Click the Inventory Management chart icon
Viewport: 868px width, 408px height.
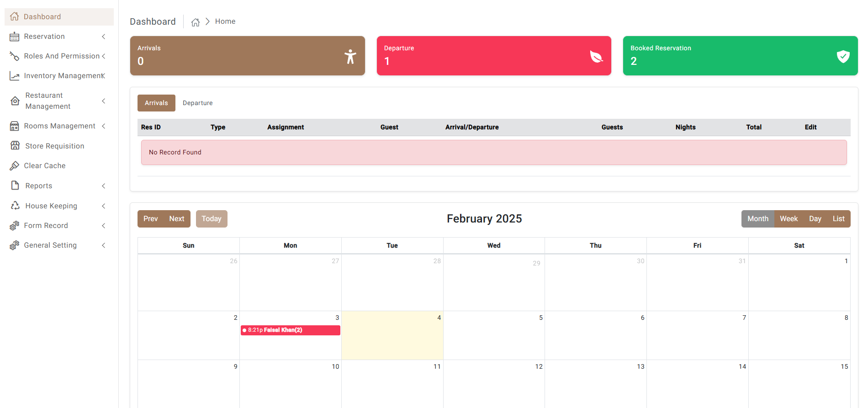coord(15,76)
